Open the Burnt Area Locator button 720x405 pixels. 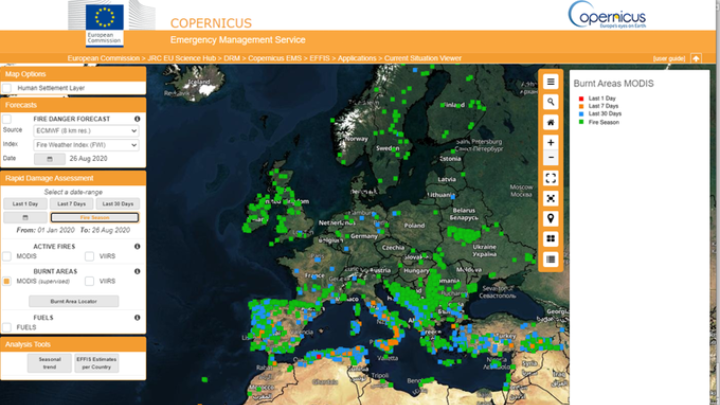[74, 301]
